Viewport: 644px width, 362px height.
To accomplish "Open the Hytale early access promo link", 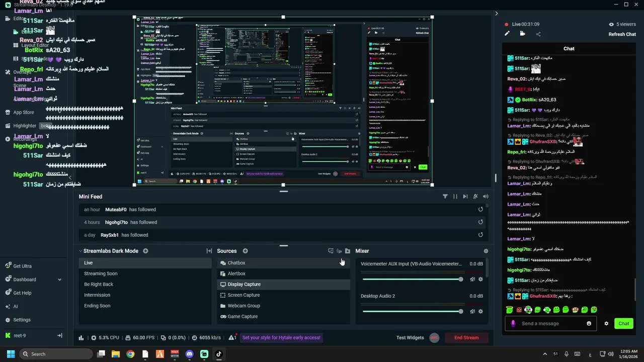I will click(x=281, y=337).
